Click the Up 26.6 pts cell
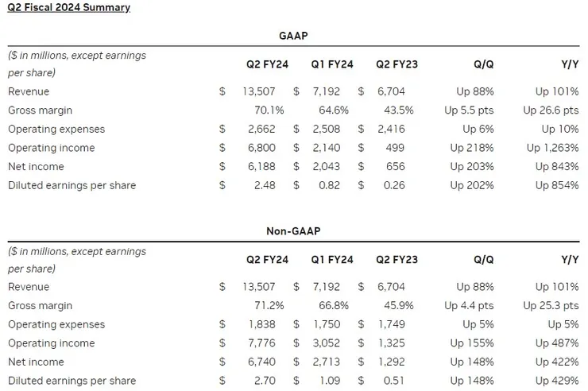Viewport: 588px width, 391px height. click(x=551, y=110)
